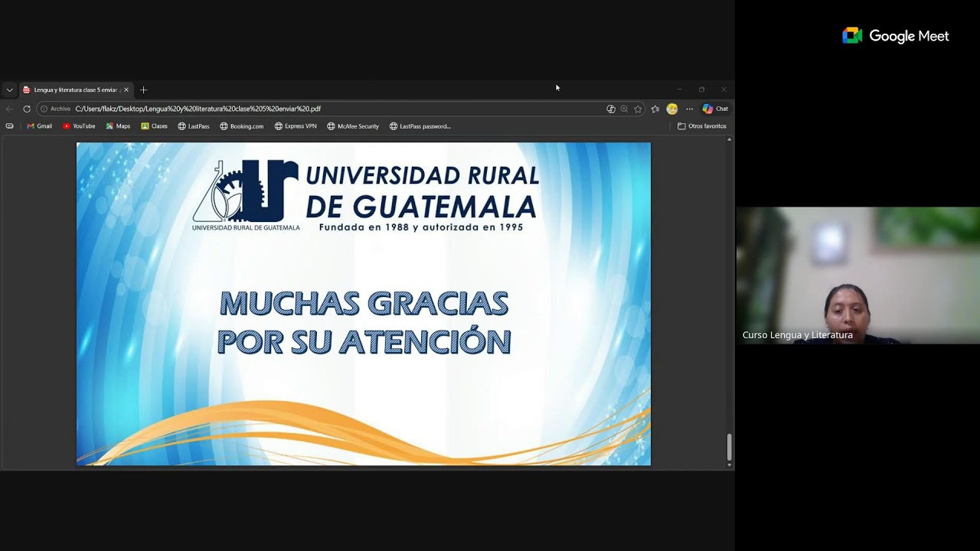Open the Express VPN bookmark
This screenshot has width=980, height=551.
pos(296,126)
